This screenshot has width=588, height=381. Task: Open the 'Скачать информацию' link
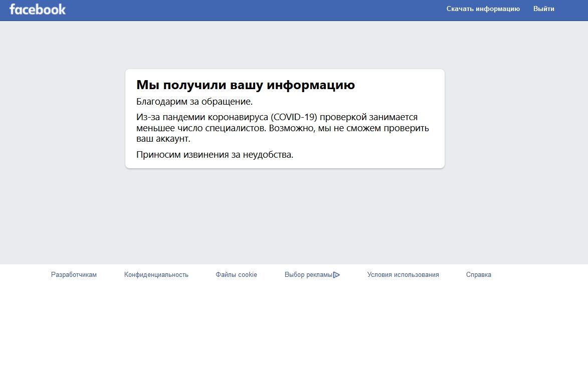[483, 9]
